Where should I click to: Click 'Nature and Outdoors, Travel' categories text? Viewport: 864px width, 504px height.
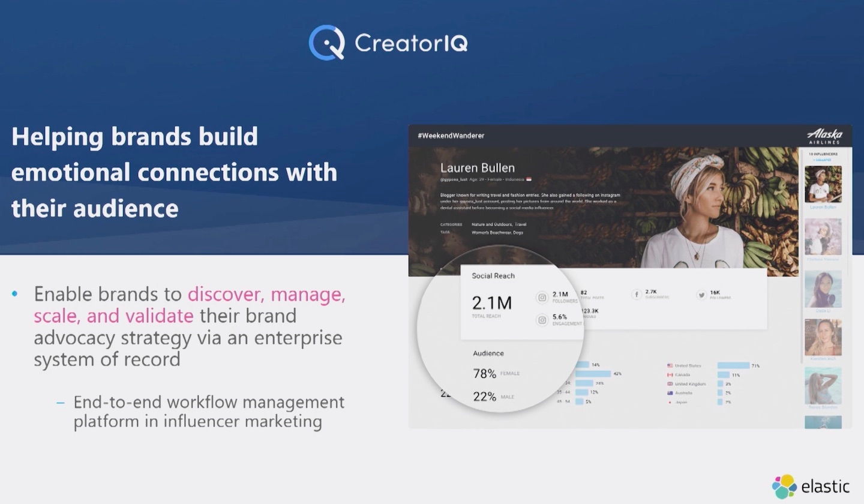coord(499,224)
